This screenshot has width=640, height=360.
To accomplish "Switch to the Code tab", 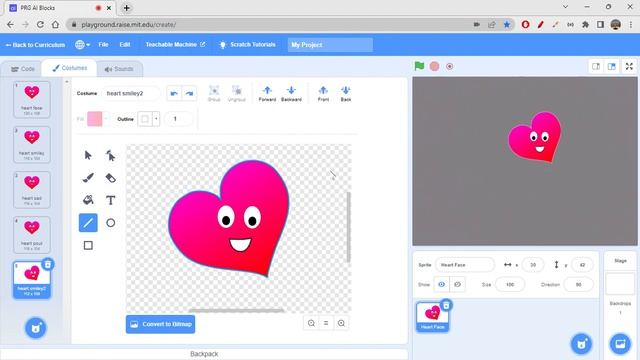I will pyautogui.click(x=22, y=69).
